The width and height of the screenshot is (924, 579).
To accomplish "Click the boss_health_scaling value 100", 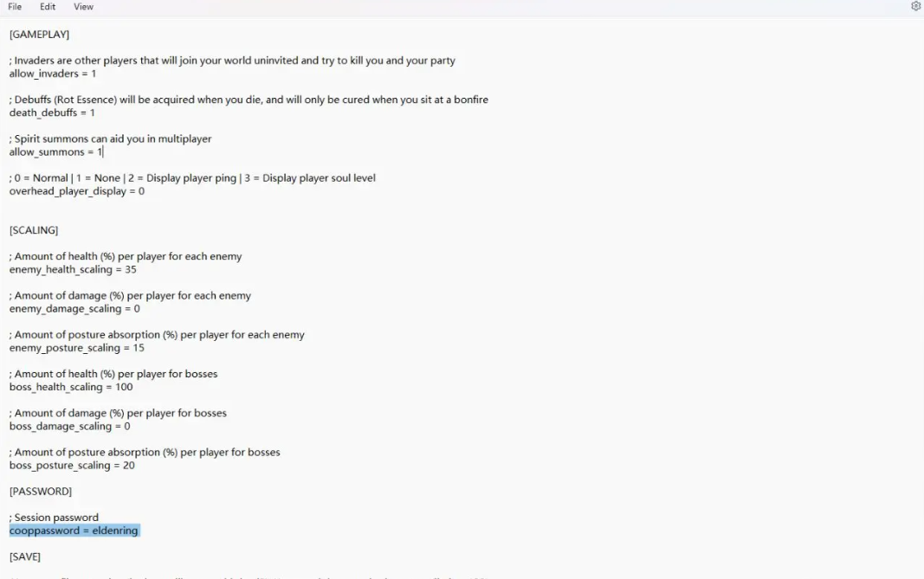I will tap(124, 387).
